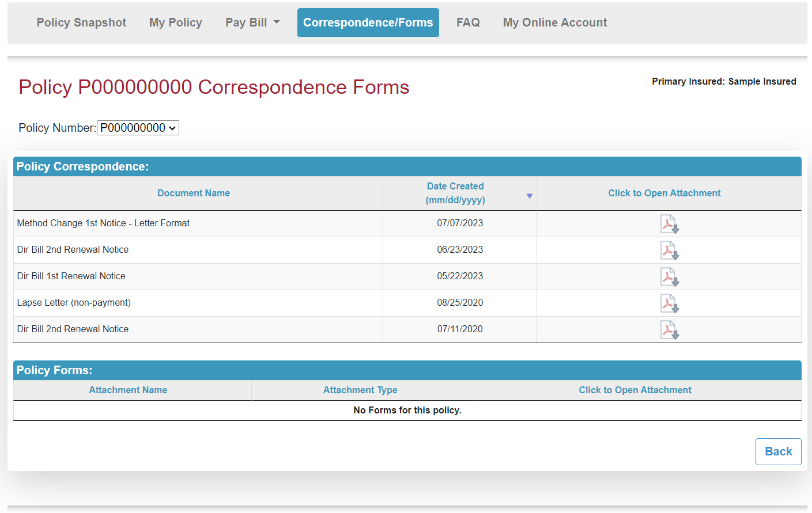Click the Back button
This screenshot has width=812, height=513.
[778, 451]
